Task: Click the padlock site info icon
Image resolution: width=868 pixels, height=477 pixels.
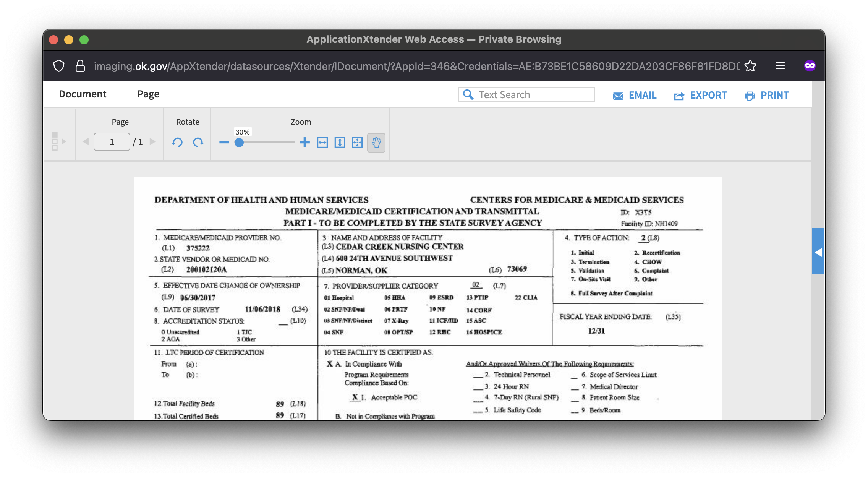Action: [x=80, y=66]
